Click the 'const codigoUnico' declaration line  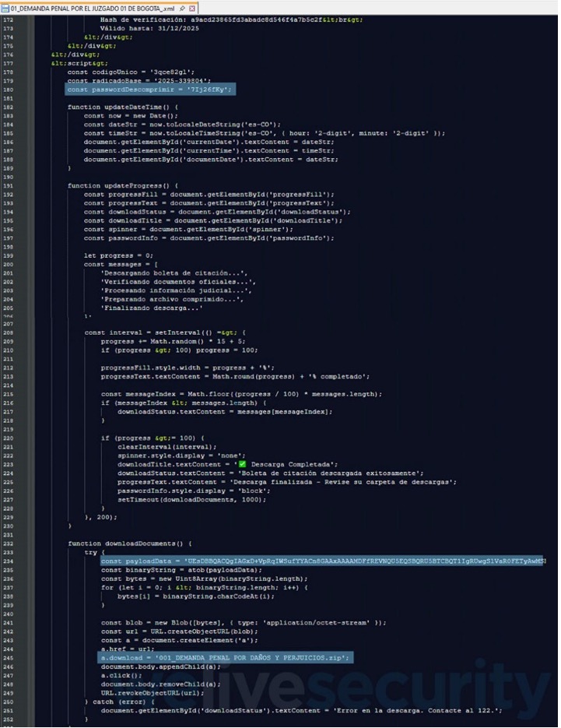point(131,72)
